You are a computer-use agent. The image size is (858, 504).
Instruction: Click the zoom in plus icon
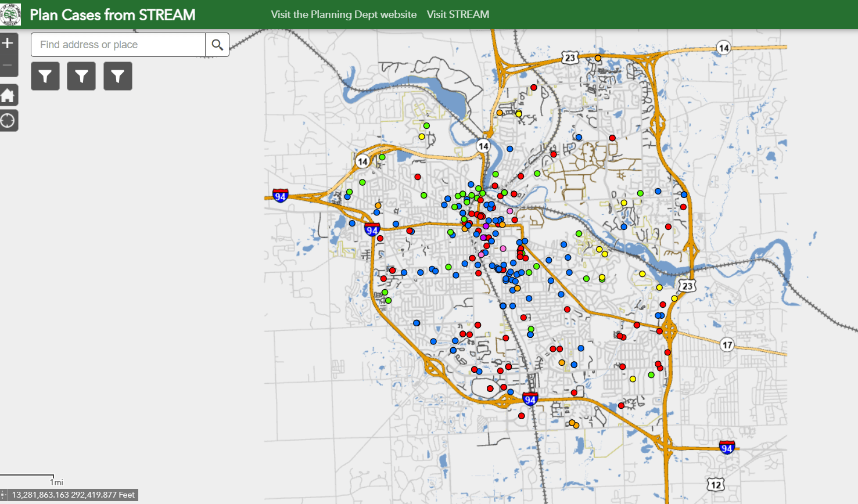point(8,42)
